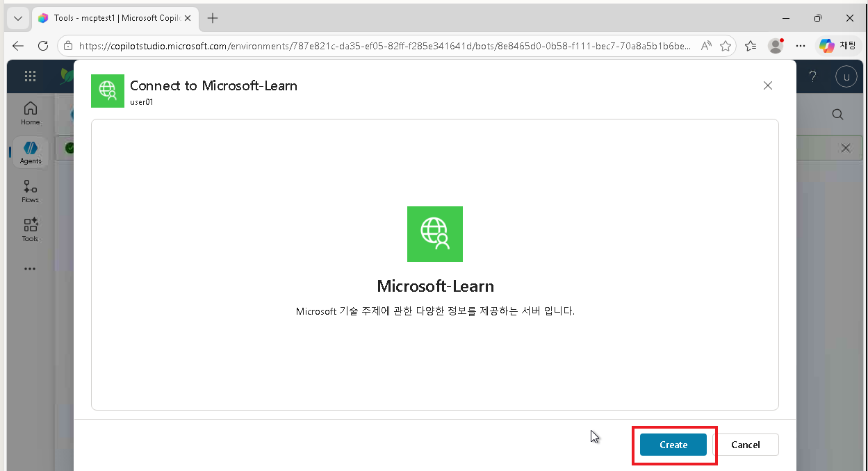868x471 pixels.
Task: Open browser Settings and more menu
Action: [x=801, y=46]
